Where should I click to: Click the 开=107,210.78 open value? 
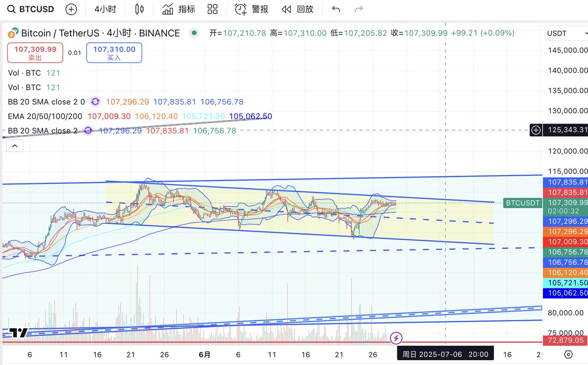point(238,33)
